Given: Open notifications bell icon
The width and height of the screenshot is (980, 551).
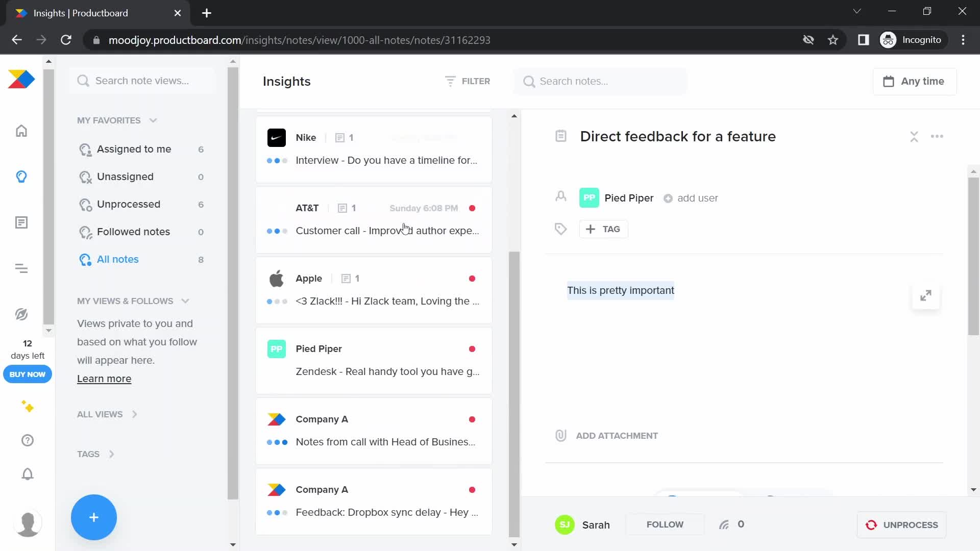Looking at the screenshot, I should click(x=28, y=474).
